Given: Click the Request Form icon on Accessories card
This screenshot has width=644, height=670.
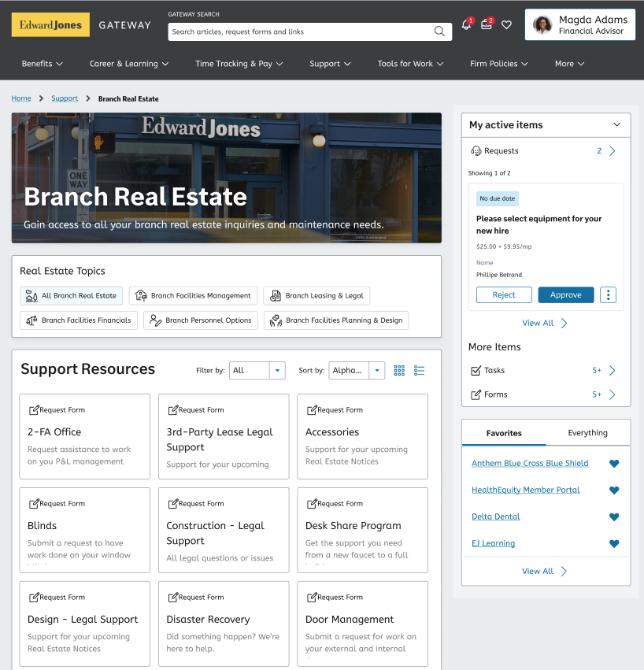Looking at the screenshot, I should [312, 410].
